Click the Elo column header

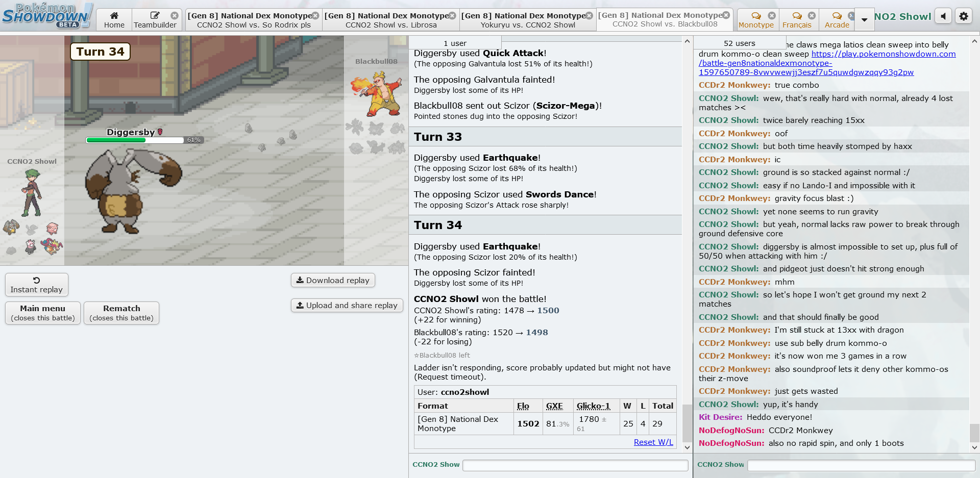523,406
